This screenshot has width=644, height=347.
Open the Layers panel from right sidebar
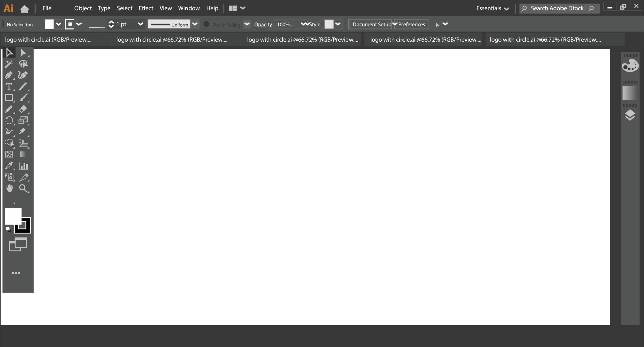click(x=630, y=115)
